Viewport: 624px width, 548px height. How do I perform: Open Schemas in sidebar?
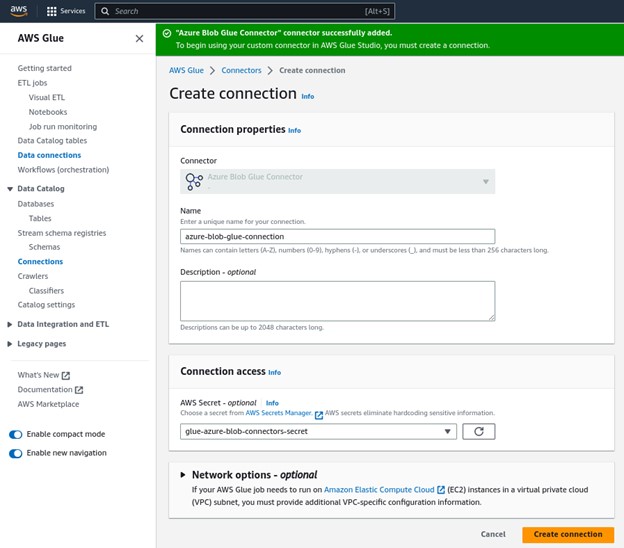click(44, 247)
